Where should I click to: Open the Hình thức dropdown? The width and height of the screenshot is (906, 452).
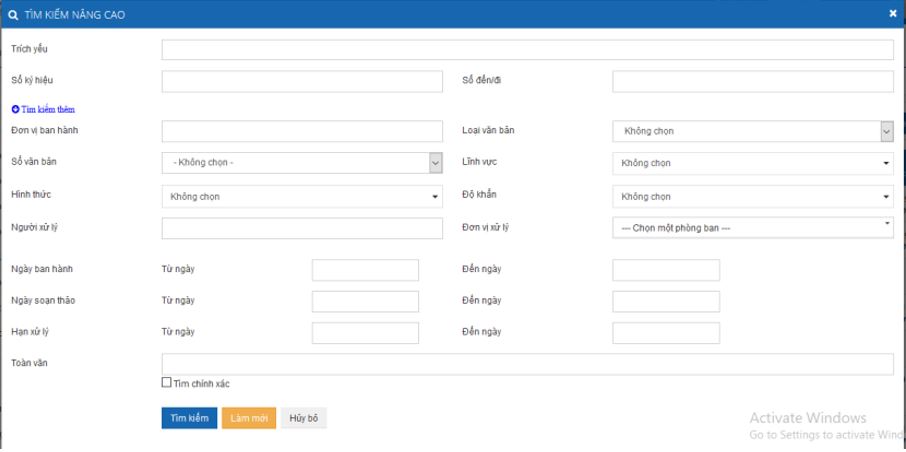point(301,196)
